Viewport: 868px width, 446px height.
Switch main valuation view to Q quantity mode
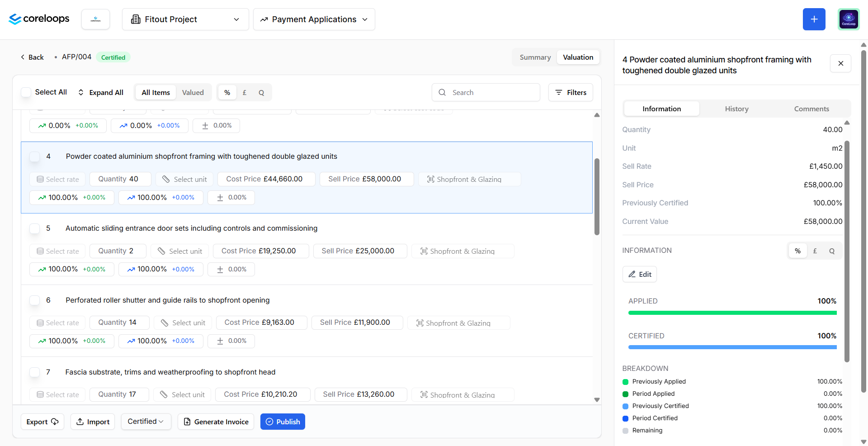tap(261, 92)
